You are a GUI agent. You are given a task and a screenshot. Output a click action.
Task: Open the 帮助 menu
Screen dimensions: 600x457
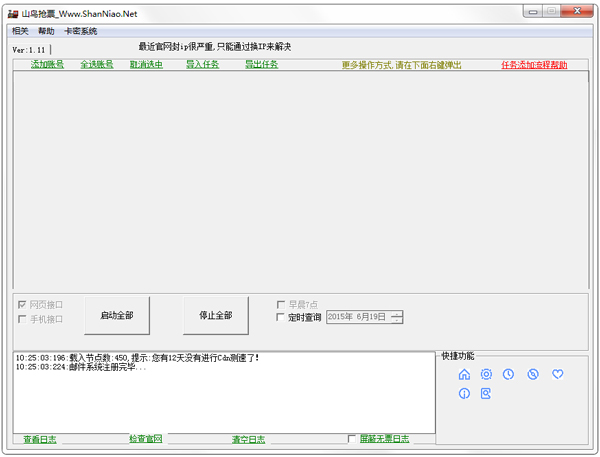[x=46, y=31]
